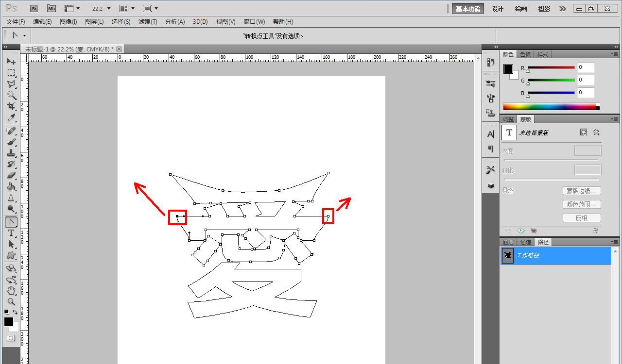This screenshot has width=622, height=364.
Task: Swap foreground and background colors
Action: [x=15, y=312]
